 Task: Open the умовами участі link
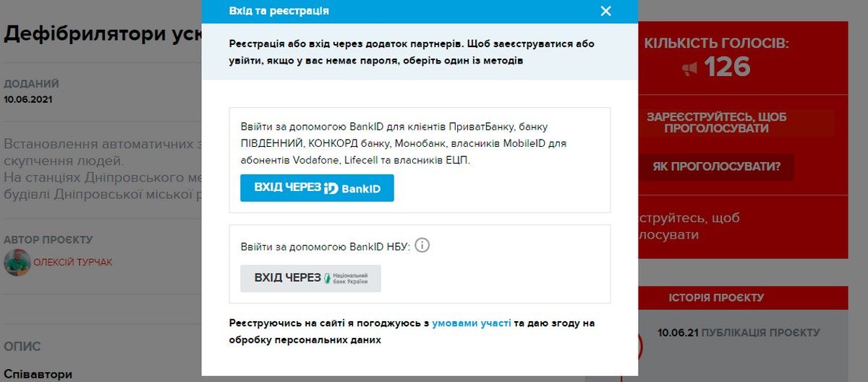point(472,323)
